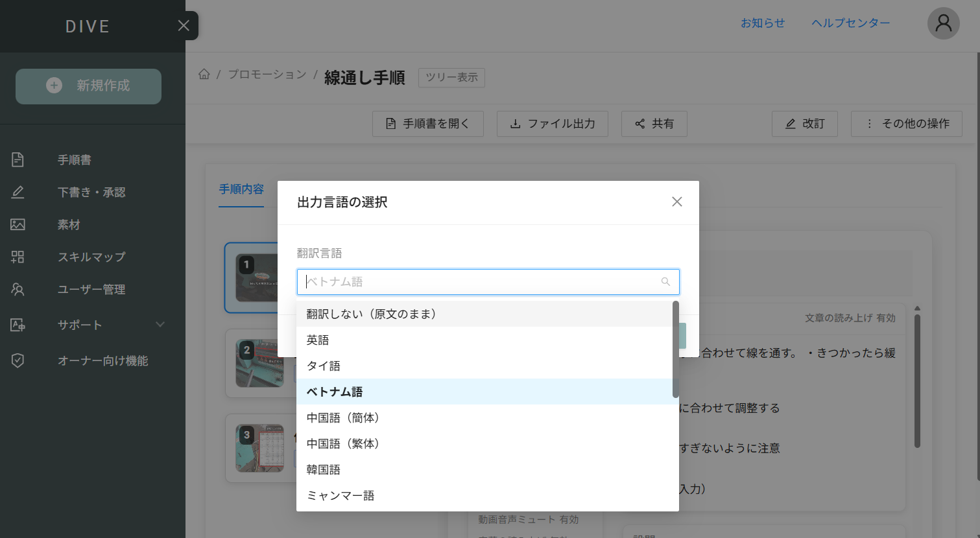Open the user profile avatar icon
This screenshot has width=980, height=538.
pyautogui.click(x=943, y=24)
